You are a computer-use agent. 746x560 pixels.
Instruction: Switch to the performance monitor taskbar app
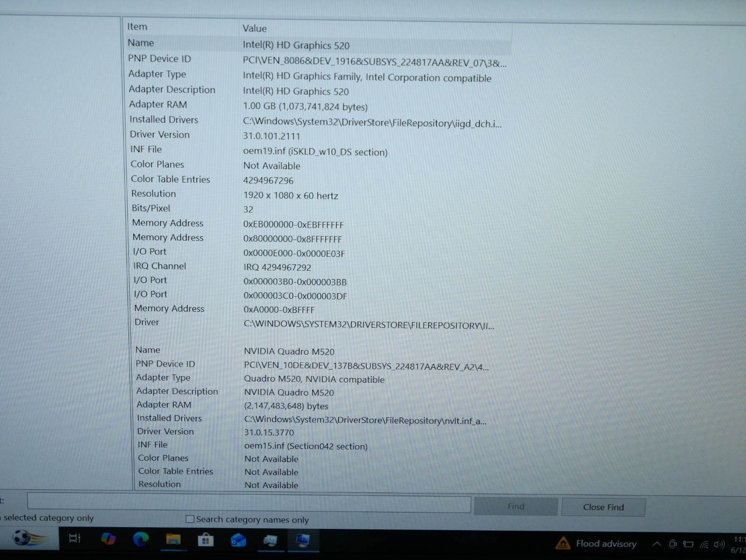270,540
